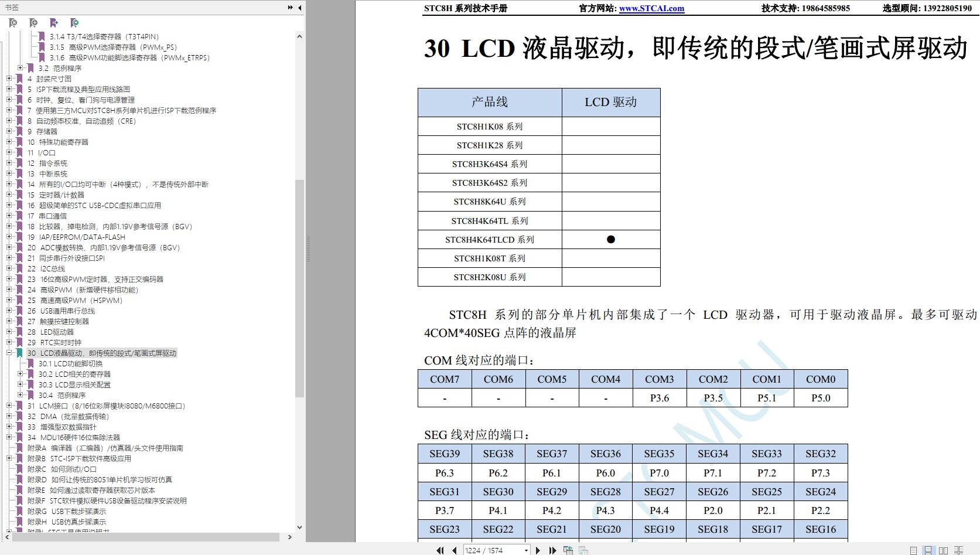Image resolution: width=980 pixels, height=555 pixels.
Task: Click the LCD 驱动 column header
Action: 611,102
